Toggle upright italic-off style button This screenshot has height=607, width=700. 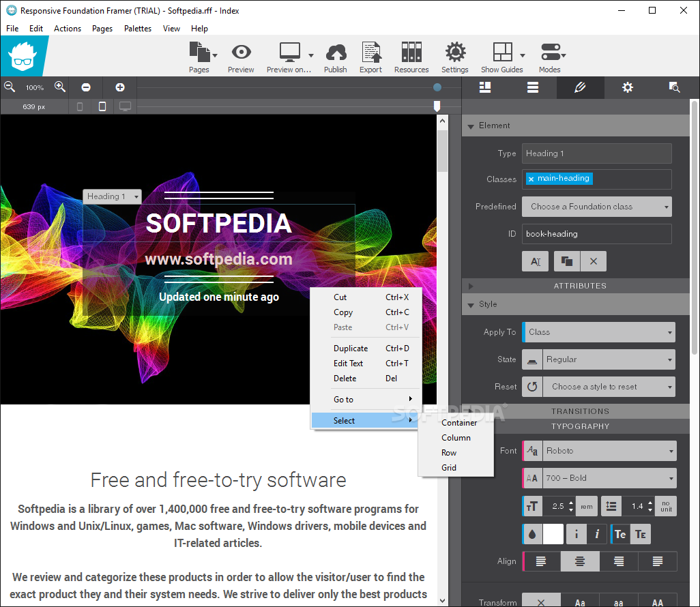pos(577,534)
